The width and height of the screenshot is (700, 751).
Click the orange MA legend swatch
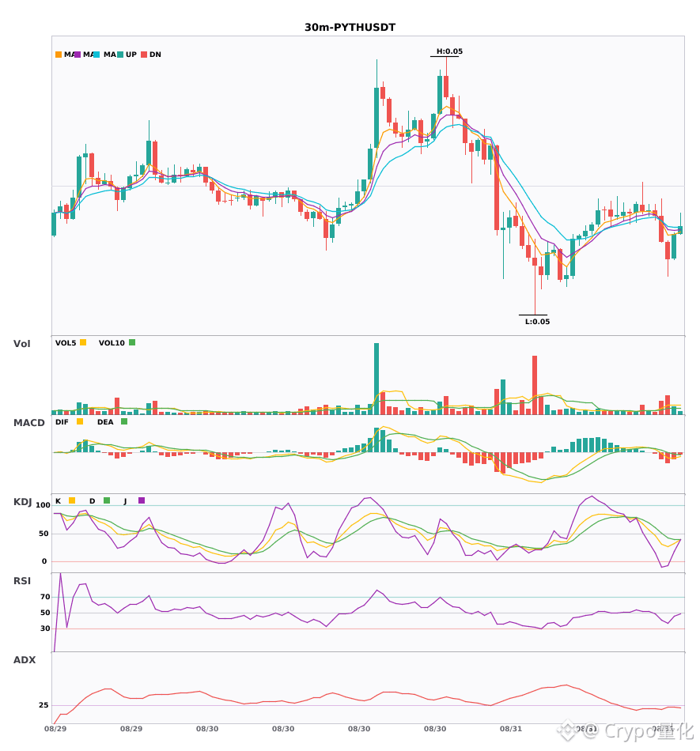tap(59, 55)
